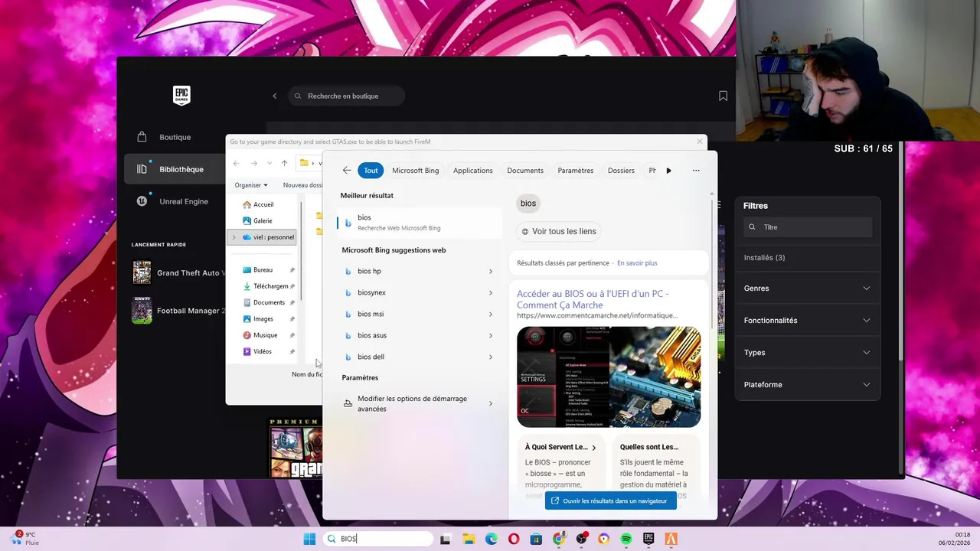Click 'Ouvrir les résultats dans un navigateur'

click(x=610, y=501)
